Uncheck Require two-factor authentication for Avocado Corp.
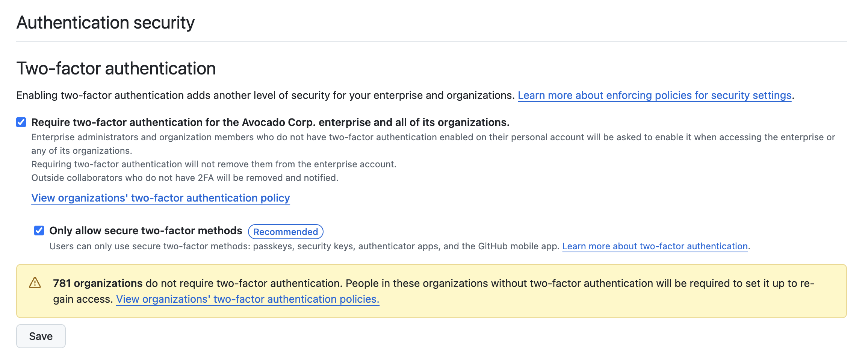The image size is (868, 364). click(21, 122)
